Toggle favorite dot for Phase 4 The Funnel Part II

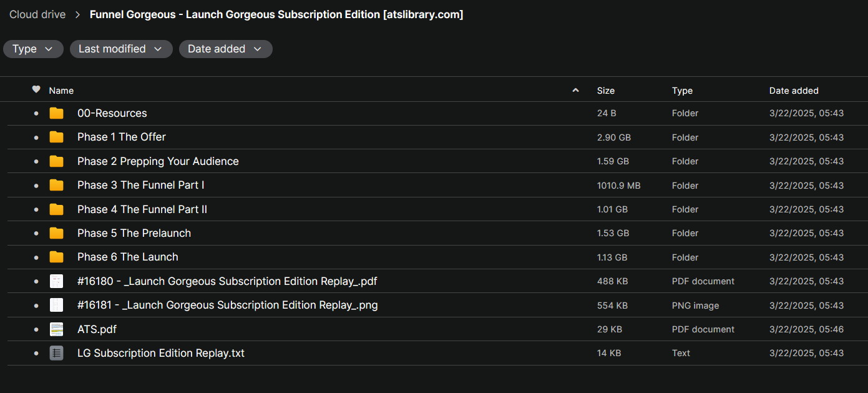(36, 209)
